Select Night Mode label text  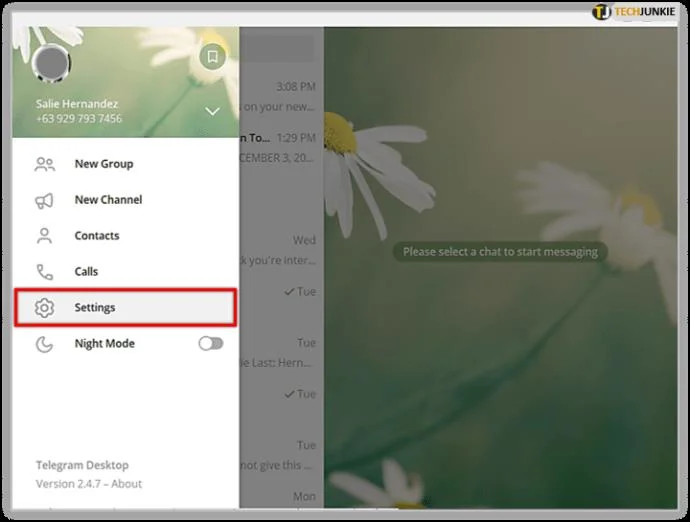105,343
